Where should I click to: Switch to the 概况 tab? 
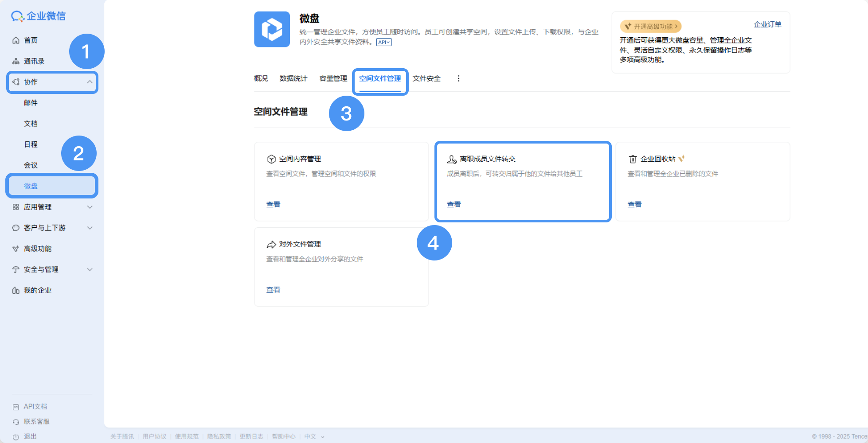[261, 78]
